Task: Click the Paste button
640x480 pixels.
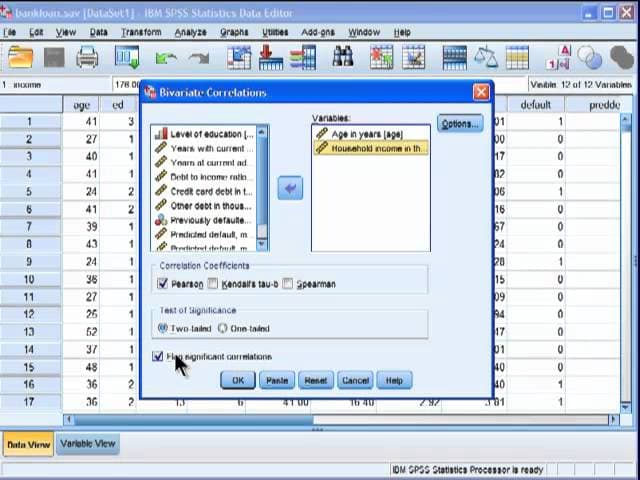Action: point(277,380)
